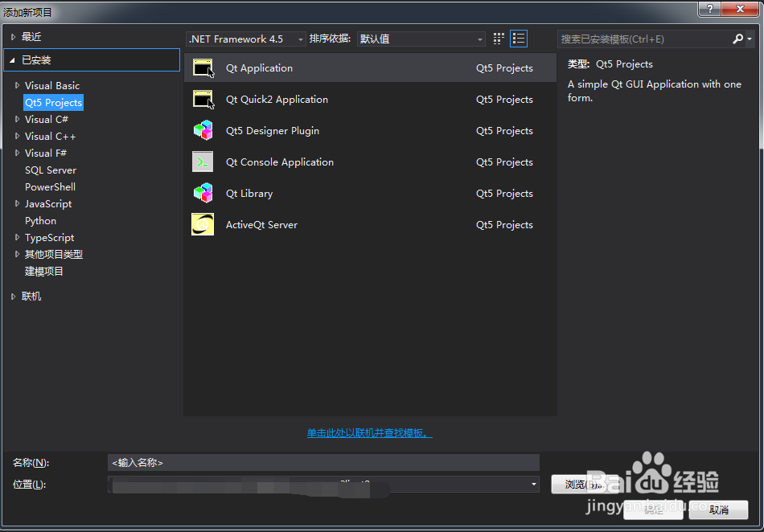Select the Qt Application template icon
This screenshot has height=532, width=764.
click(x=203, y=68)
